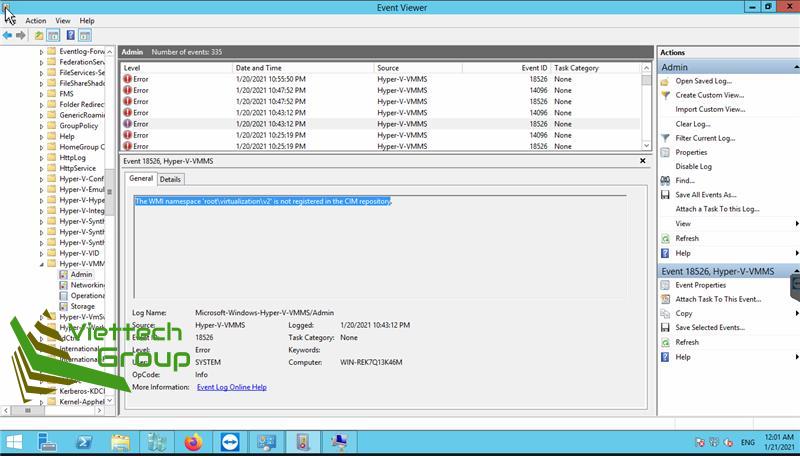
Task: Click error icon of 10:55:50 PM event
Action: coord(128,79)
